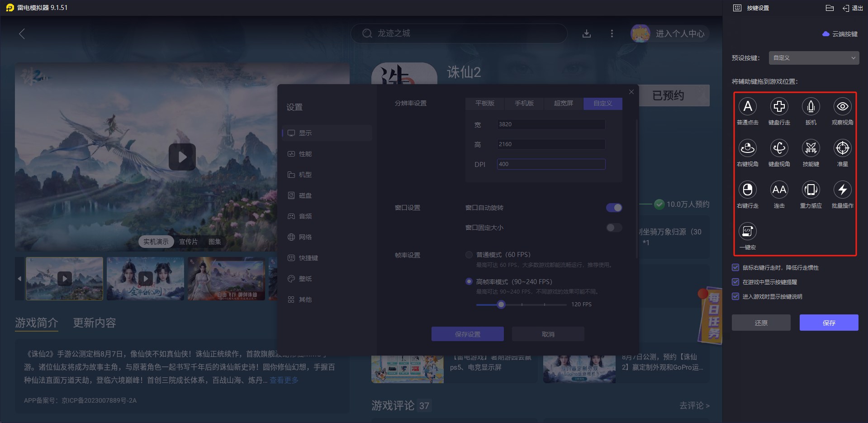This screenshot has height=423, width=868.
Task: Switch to 游戏简介 tab
Action: tap(37, 323)
